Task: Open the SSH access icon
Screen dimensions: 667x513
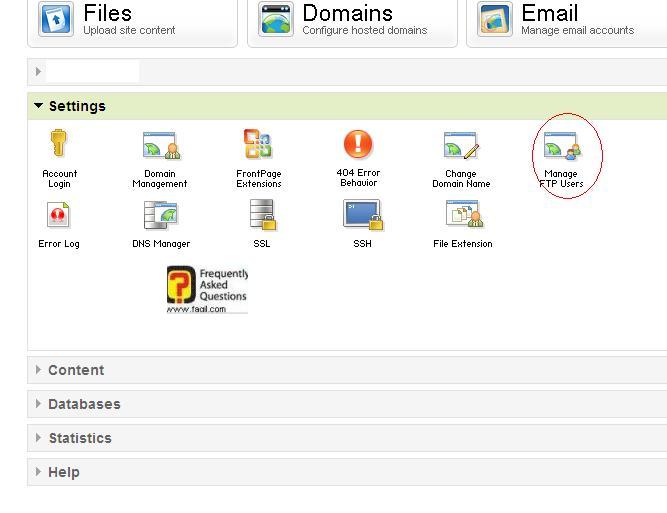Action: point(362,216)
